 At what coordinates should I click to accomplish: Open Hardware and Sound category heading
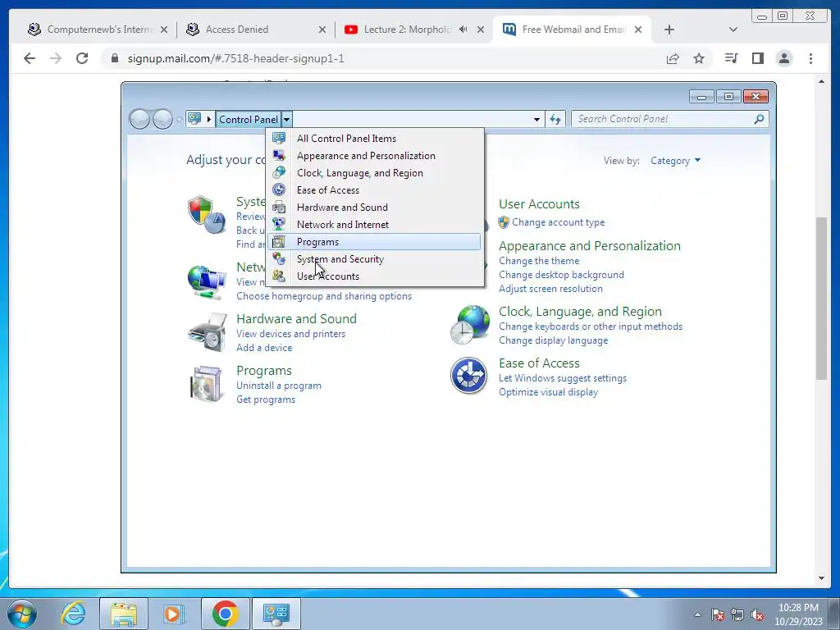tap(296, 319)
